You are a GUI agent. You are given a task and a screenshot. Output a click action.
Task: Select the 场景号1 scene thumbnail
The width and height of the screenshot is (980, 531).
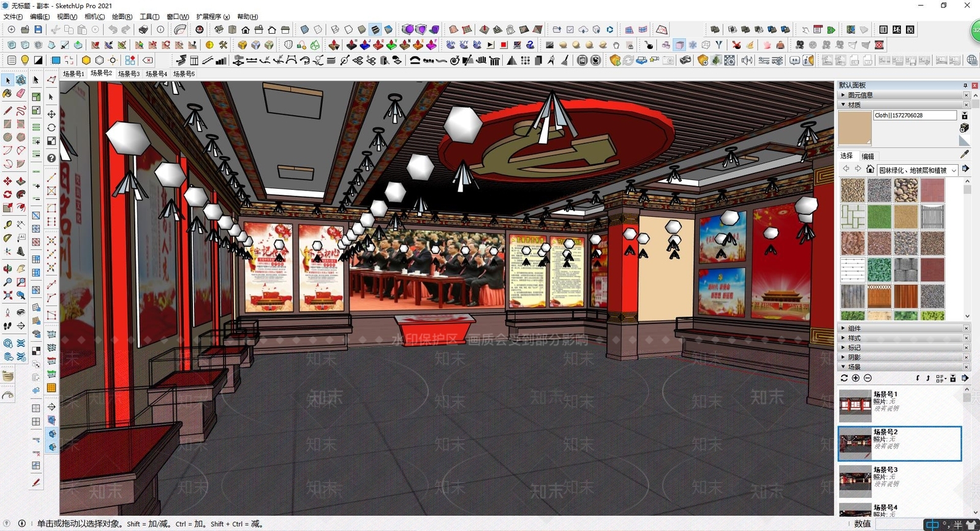pos(855,405)
